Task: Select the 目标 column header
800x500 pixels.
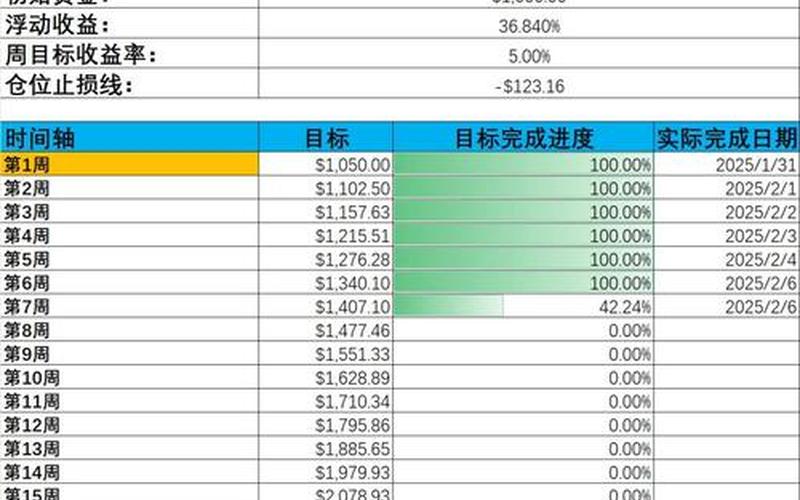Action: [326, 137]
